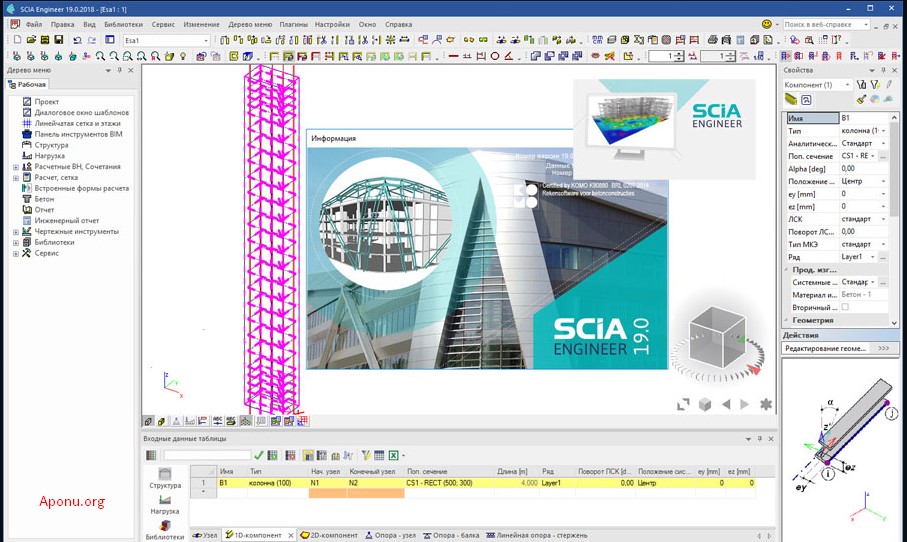Click the print icon in top toolbar
The height and width of the screenshot is (542, 907).
713,40
